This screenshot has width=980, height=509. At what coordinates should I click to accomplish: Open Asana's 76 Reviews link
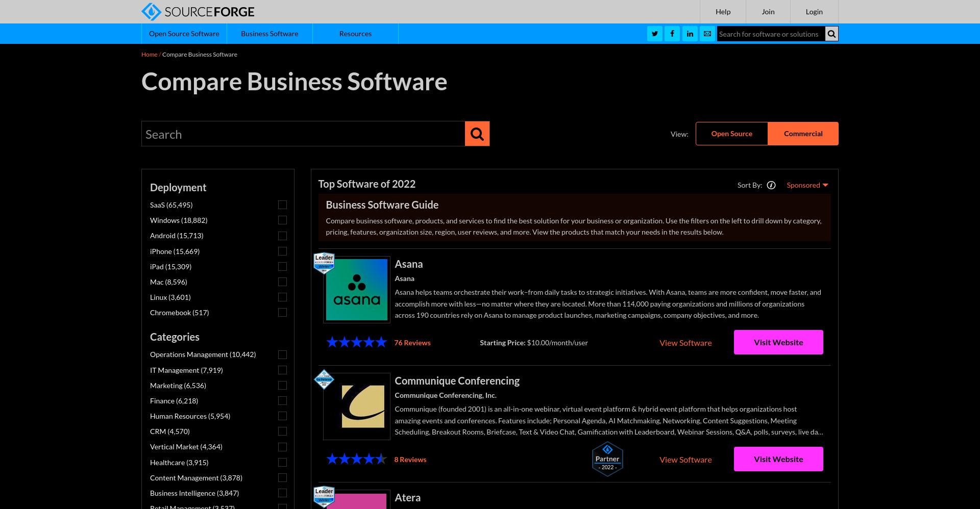click(412, 343)
